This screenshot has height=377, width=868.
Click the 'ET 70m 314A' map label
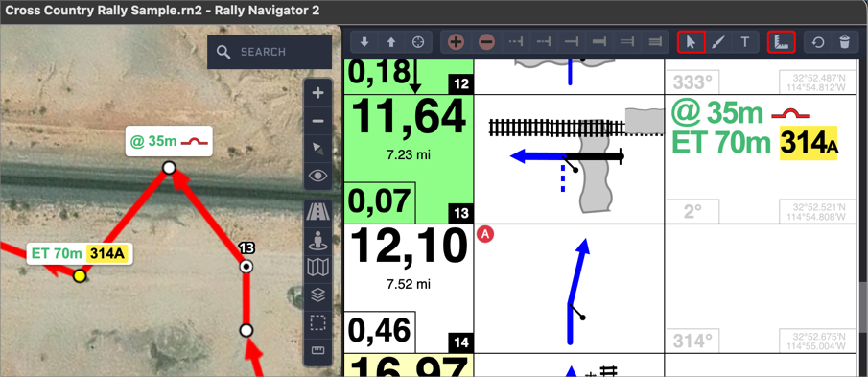[x=80, y=254]
